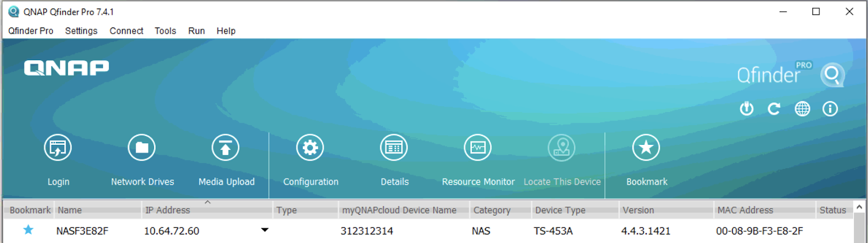Open the Configuration gear icon
Viewport: 868px width, 243px height.
pos(310,148)
